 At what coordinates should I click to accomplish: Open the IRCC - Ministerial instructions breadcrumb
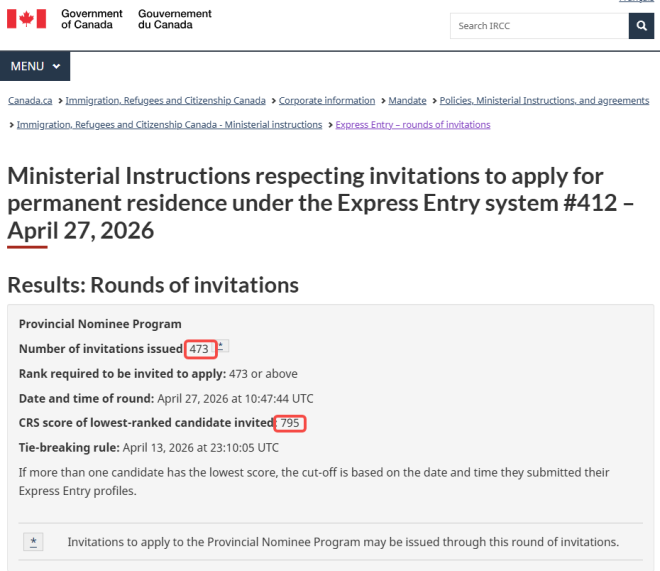tap(170, 125)
